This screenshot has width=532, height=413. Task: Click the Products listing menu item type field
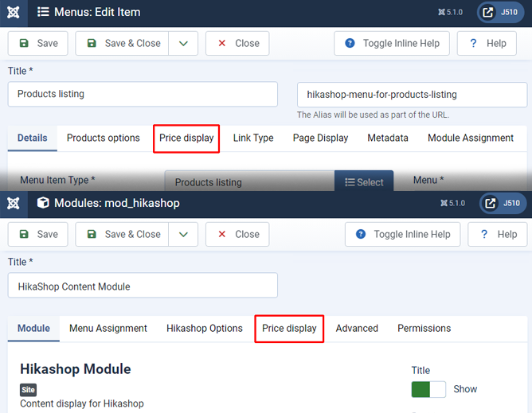(x=250, y=181)
